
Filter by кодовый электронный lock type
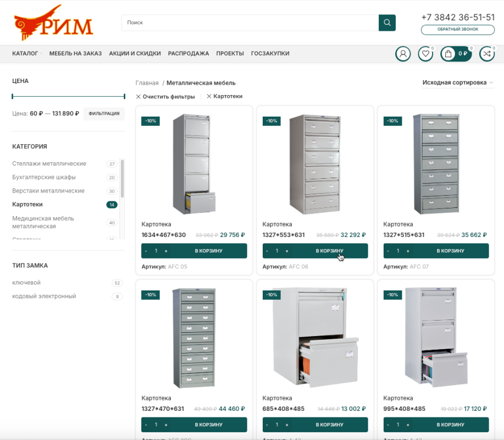tap(44, 296)
